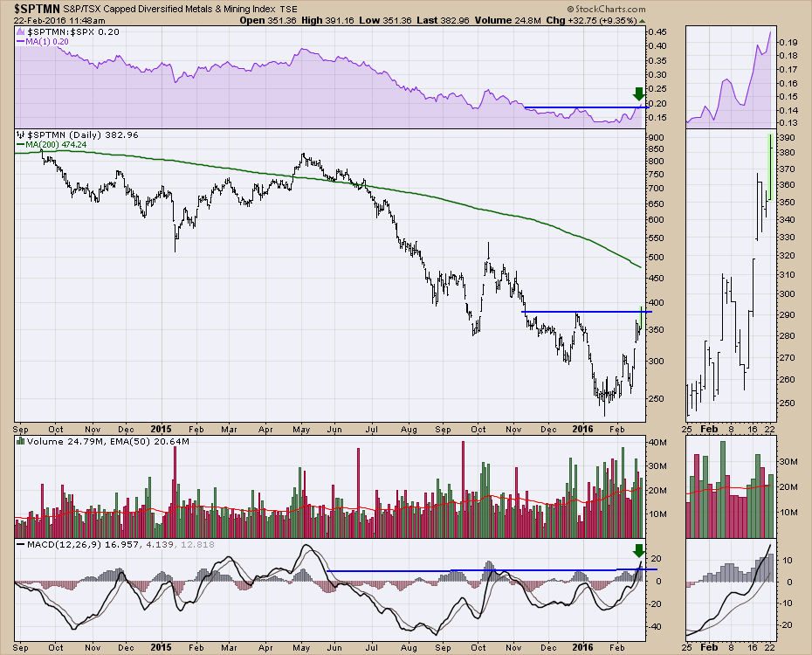Click the '-40' MACD scale label
Image resolution: width=812 pixels, height=655 pixels.
655,626
